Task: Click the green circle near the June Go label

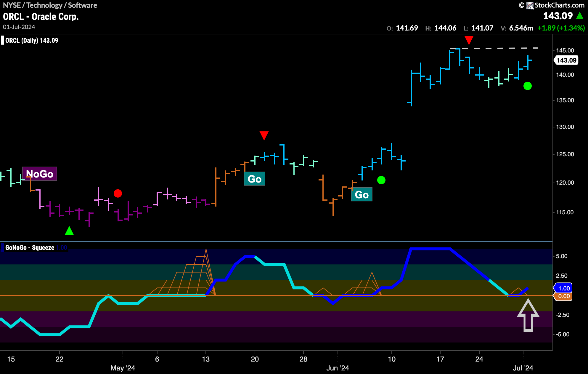Action: [381, 180]
